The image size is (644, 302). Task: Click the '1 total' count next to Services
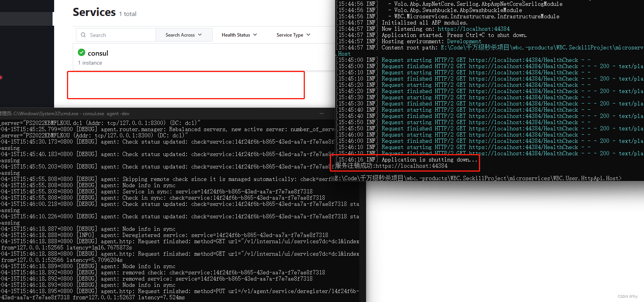pos(128,14)
